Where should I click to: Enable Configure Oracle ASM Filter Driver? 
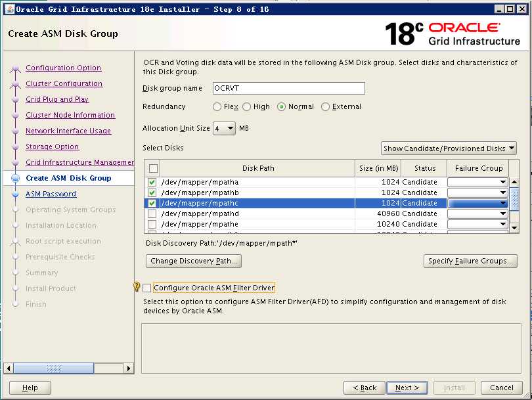(146, 288)
